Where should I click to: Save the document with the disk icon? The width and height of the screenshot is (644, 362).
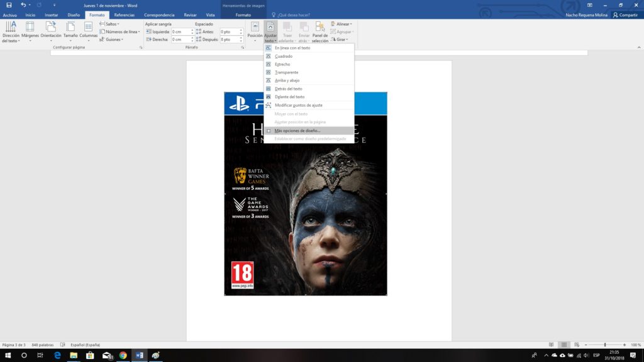tap(9, 5)
